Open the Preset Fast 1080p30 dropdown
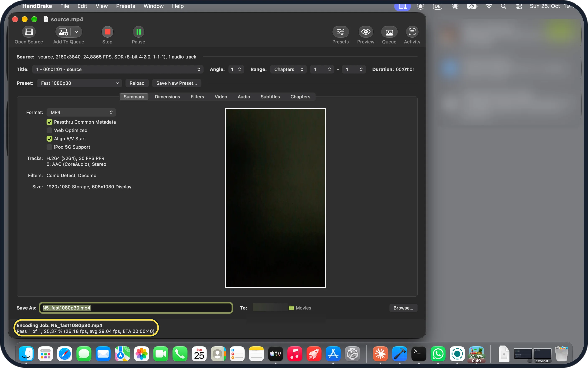Viewport: 588px width, 368px height. (x=79, y=83)
